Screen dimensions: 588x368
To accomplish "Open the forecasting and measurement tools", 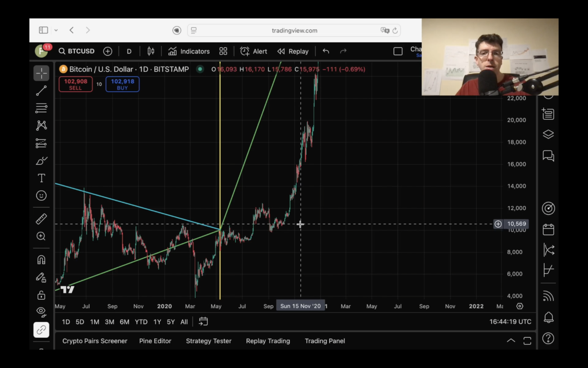I will click(41, 143).
